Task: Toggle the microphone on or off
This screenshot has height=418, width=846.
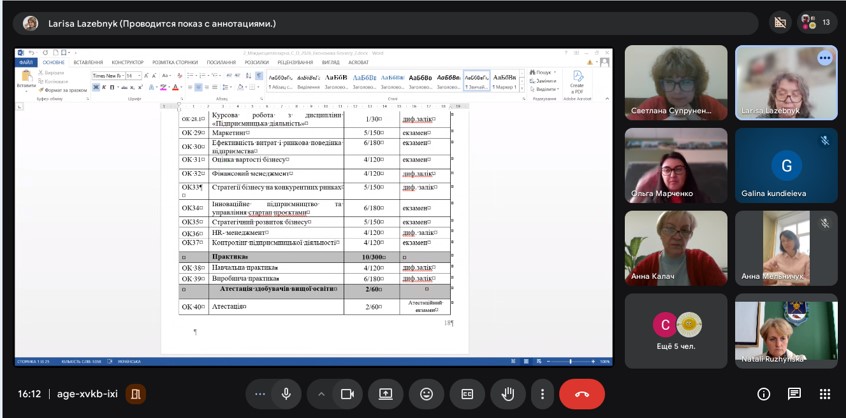Action: pos(286,394)
